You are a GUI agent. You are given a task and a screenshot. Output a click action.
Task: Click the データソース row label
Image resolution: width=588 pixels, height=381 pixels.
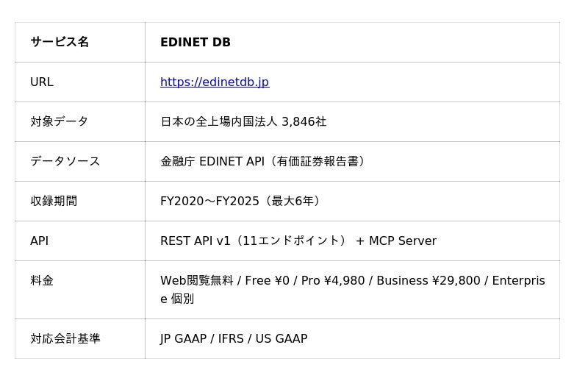65,162
